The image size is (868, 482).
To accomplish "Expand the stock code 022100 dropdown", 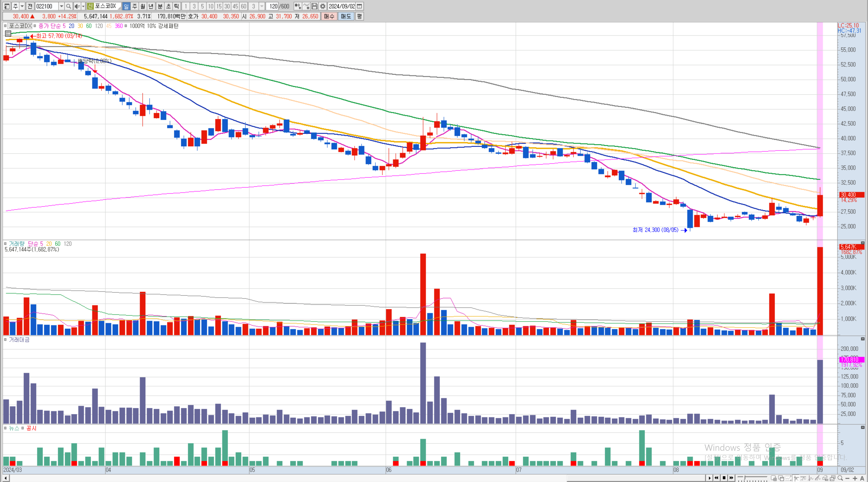I will click(x=61, y=6).
